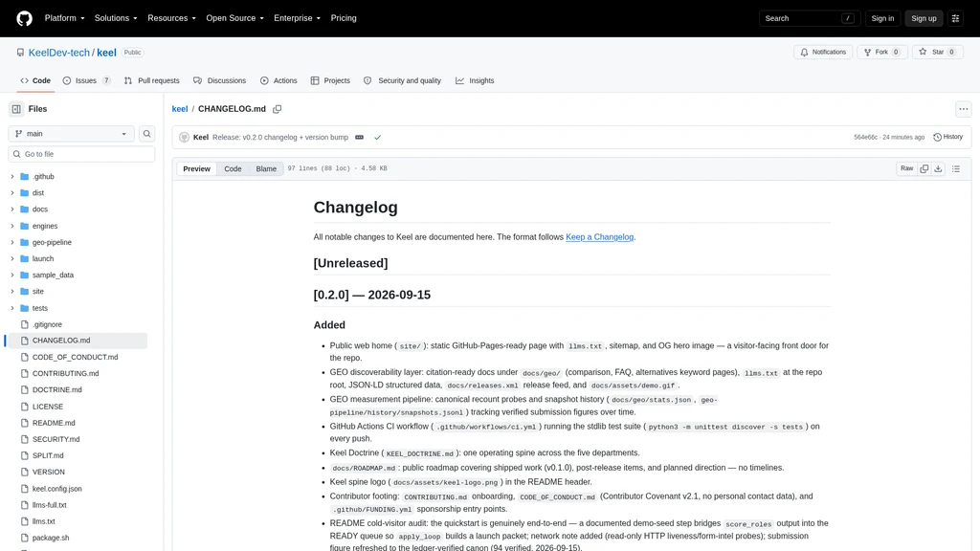Select the Preview file view
The image size is (980, 551).
pyautogui.click(x=196, y=168)
